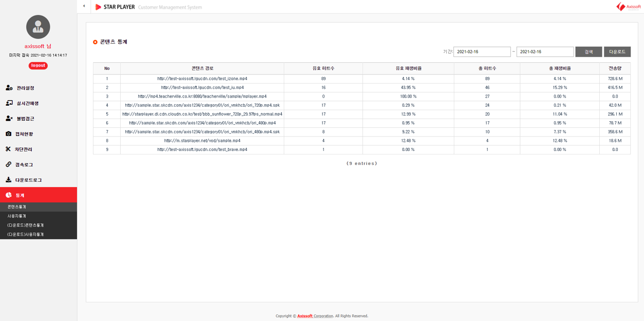Image resolution: width=644 pixels, height=321 pixels.
Task: Collapse the sidebar with the arrow toggle
Action: click(84, 7)
